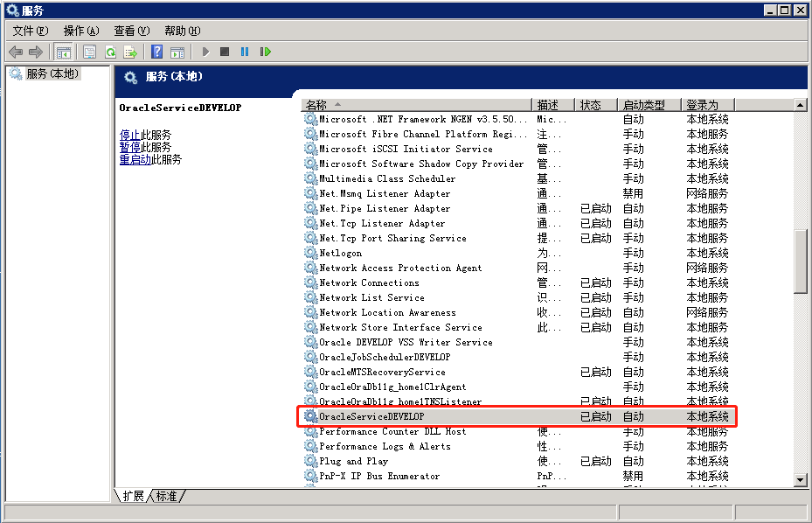
Task: Sort by the 名称 column header
Action: [x=416, y=105]
